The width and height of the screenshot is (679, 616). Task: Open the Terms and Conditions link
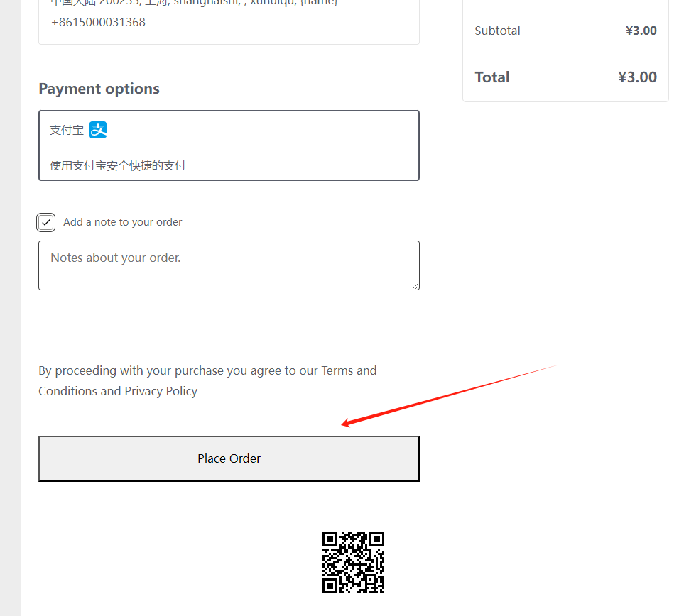349,370
